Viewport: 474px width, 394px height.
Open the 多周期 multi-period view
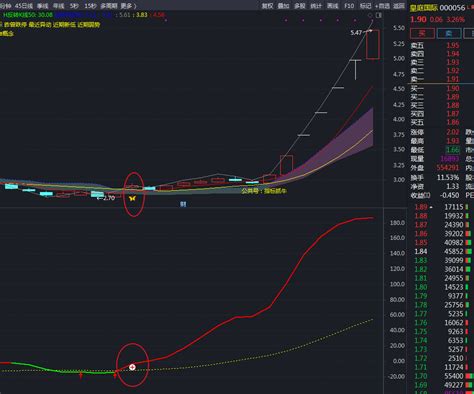pyautogui.click(x=109, y=6)
